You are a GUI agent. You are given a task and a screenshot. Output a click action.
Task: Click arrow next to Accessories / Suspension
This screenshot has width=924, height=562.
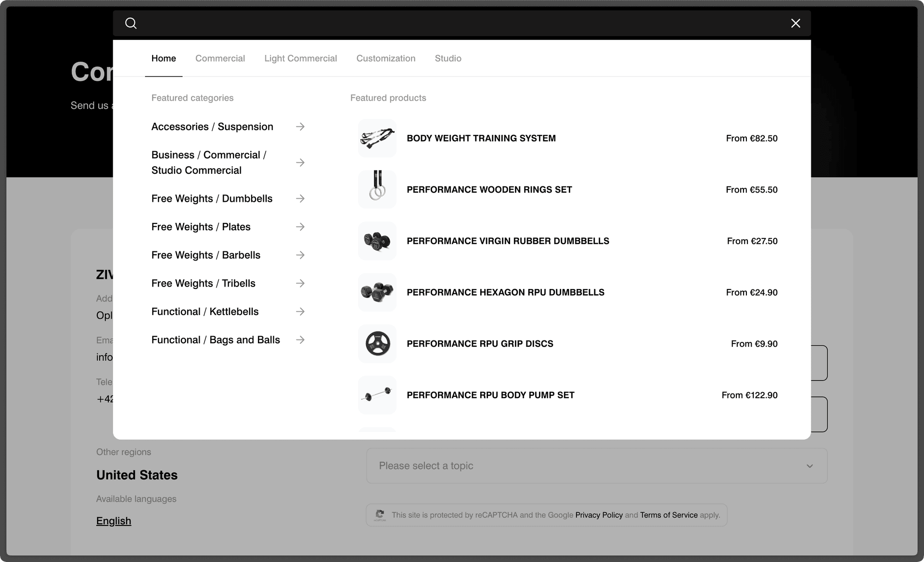(x=300, y=127)
